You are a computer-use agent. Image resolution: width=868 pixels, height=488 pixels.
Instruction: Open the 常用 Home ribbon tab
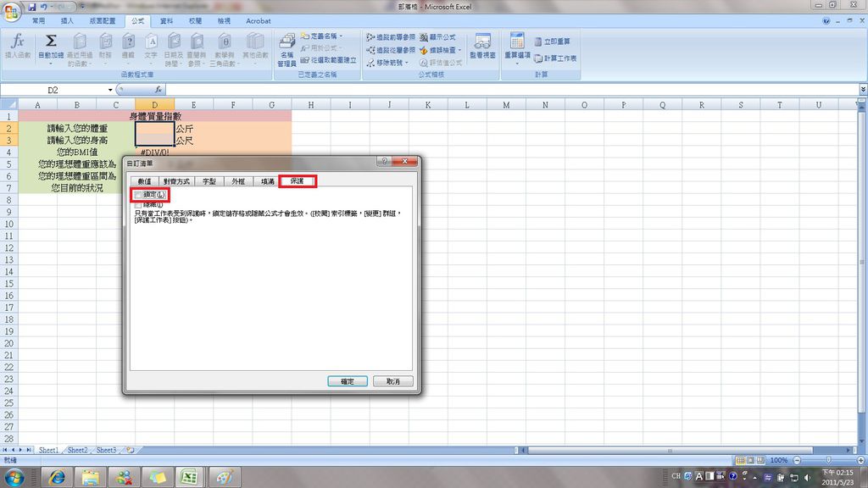(38, 21)
